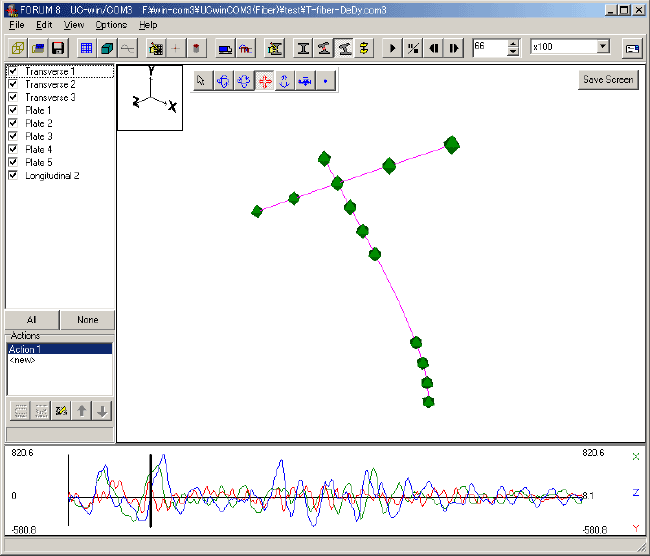
Task: Open the File menu
Action: (15, 24)
